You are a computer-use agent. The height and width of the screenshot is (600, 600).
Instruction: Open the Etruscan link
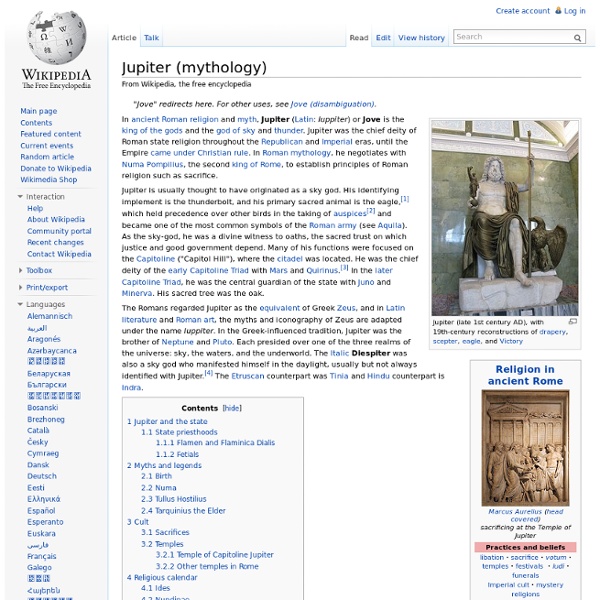pyautogui.click(x=248, y=376)
